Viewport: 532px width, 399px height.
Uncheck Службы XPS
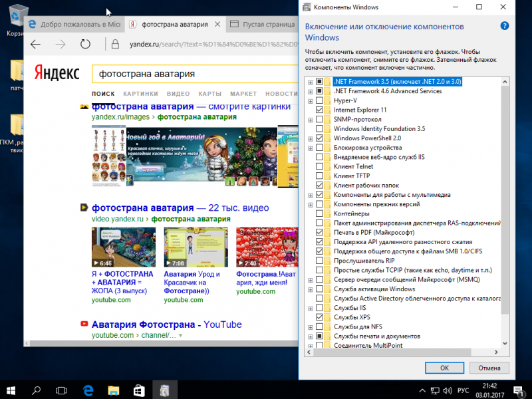[319, 317]
